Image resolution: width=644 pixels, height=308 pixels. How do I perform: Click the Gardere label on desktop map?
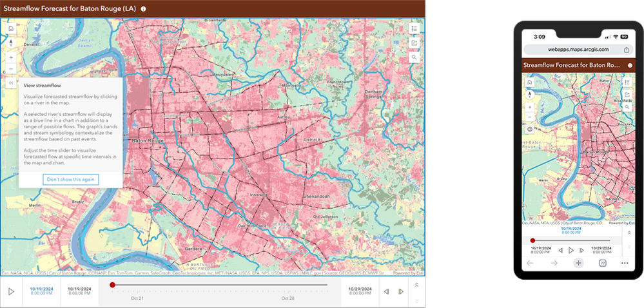pyautogui.click(x=194, y=249)
